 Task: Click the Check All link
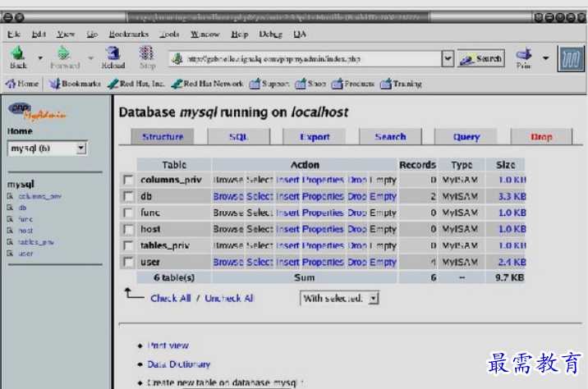pos(171,298)
